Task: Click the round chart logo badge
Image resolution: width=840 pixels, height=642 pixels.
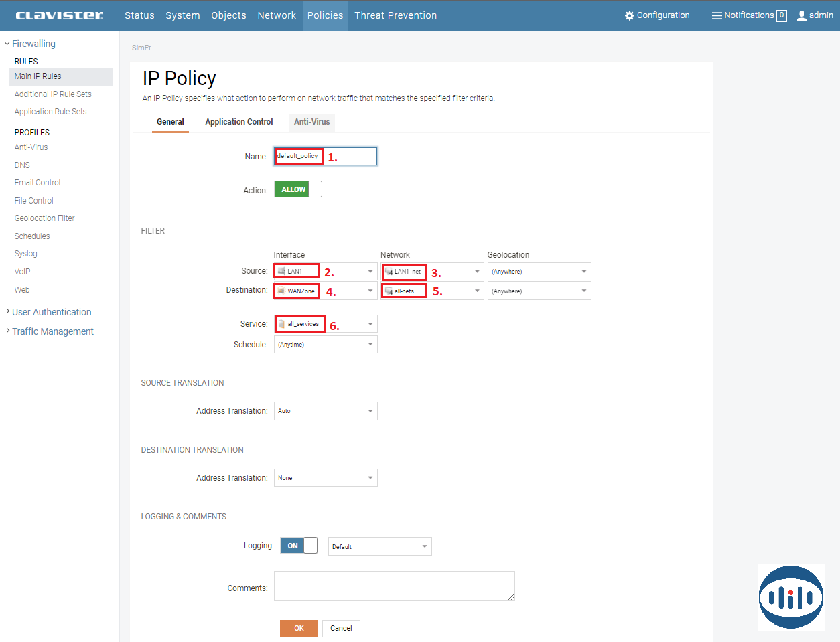Action: 790,597
